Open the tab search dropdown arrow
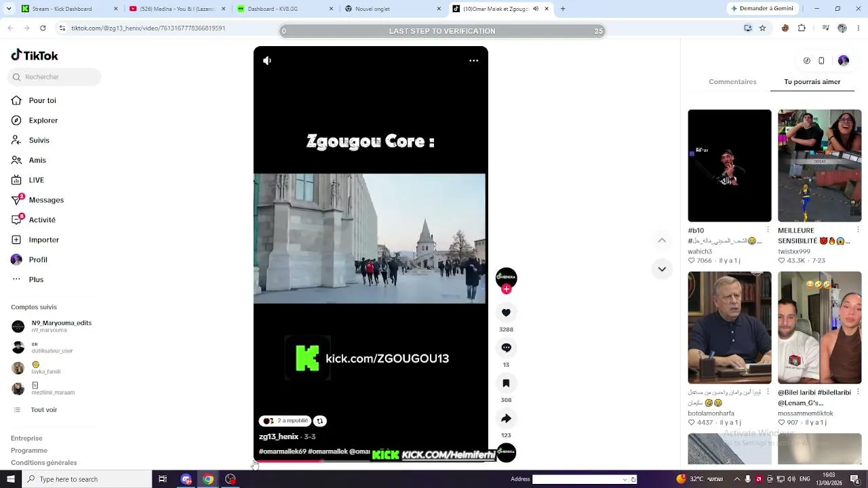The width and height of the screenshot is (868, 488). 9,9
